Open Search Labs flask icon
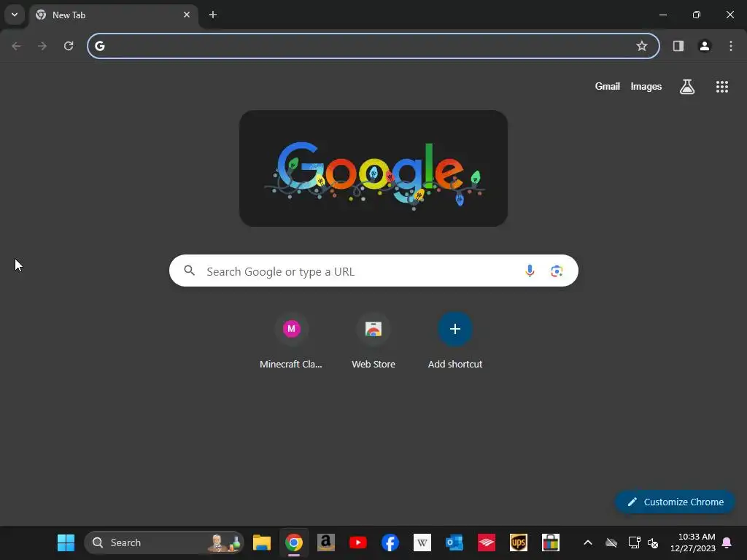Image resolution: width=747 pixels, height=560 pixels. [x=687, y=87]
